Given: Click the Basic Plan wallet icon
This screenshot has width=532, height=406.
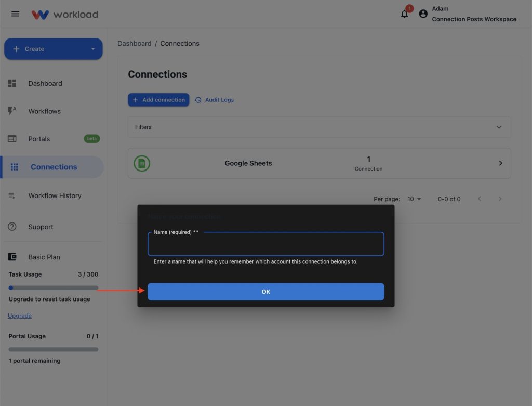Looking at the screenshot, I should pyautogui.click(x=12, y=257).
